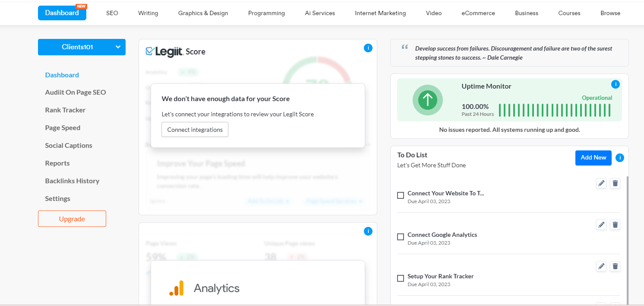Open the Ai Services menu

point(320,13)
